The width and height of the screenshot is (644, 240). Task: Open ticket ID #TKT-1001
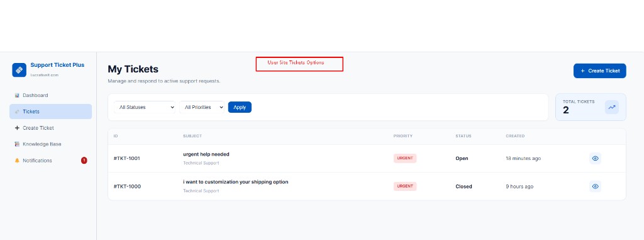pos(127,159)
